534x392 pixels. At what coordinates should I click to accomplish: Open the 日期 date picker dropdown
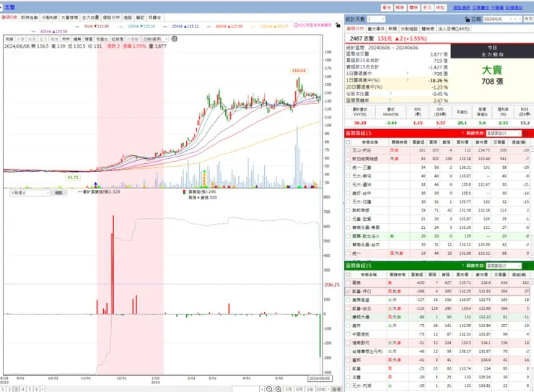[x=511, y=19]
